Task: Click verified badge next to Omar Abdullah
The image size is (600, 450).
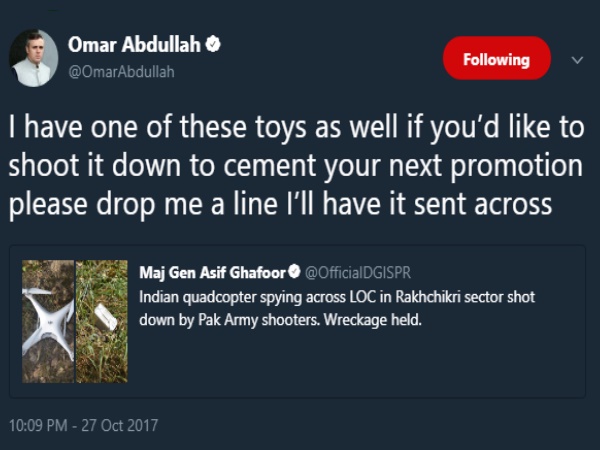Action: [x=213, y=44]
